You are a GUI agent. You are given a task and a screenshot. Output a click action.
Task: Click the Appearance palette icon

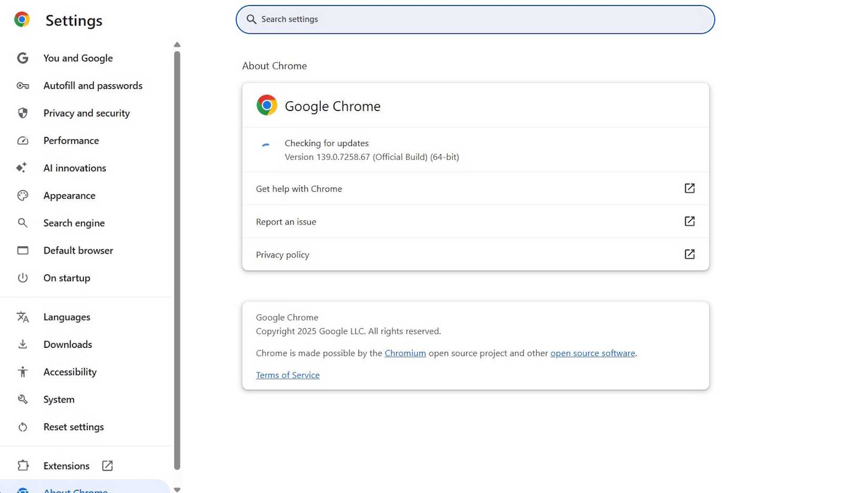[23, 195]
